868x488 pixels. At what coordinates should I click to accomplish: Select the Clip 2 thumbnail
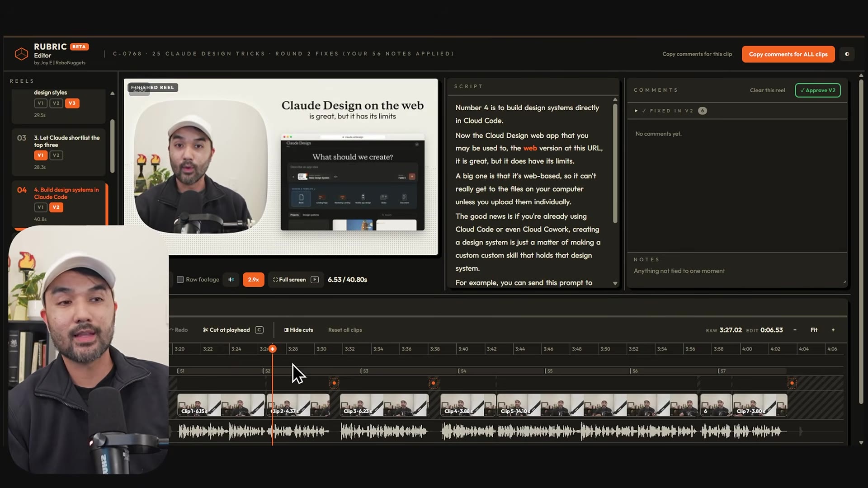tap(298, 405)
